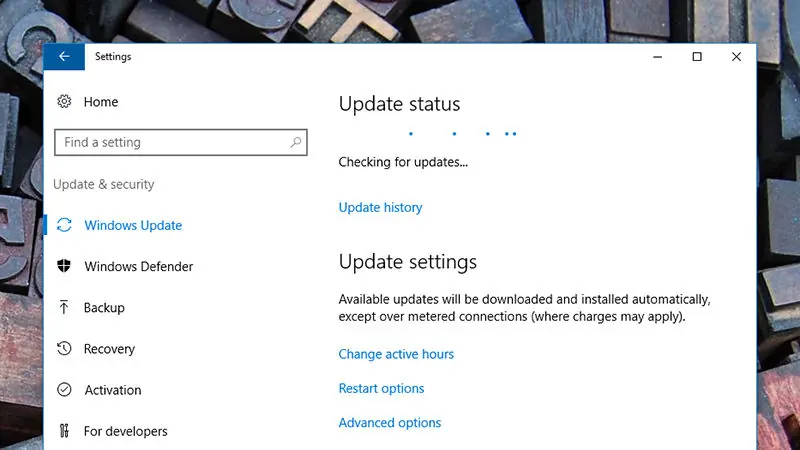Click the Update settings heading

[x=408, y=262]
